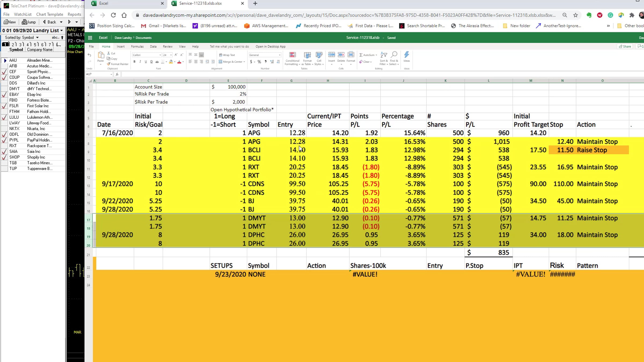Reload the browser page
This screenshot has height=362, width=644.
click(113, 15)
